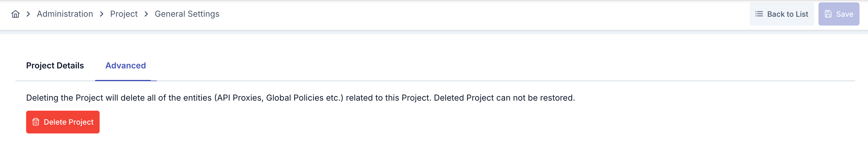Click the trash icon in Delete Project
This screenshot has width=868, height=152.
coord(36,122)
